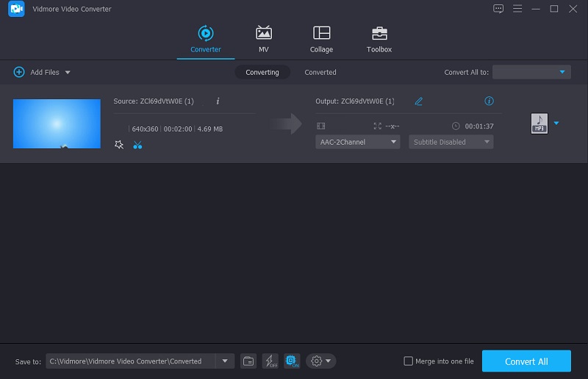Image resolution: width=588 pixels, height=379 pixels.
Task: Expand the AAC-2Channel audio dropdown
Action: pos(358,142)
